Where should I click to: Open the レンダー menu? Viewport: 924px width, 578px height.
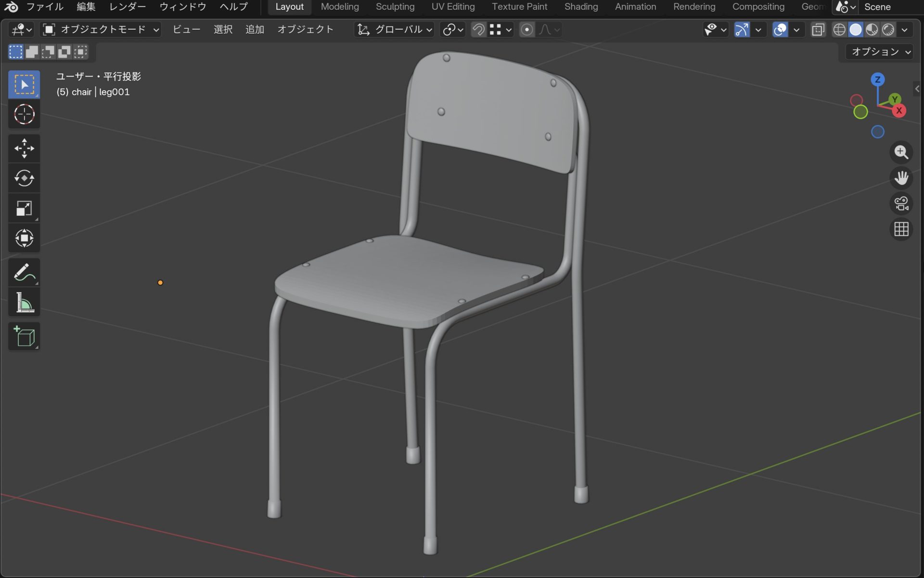coord(127,7)
